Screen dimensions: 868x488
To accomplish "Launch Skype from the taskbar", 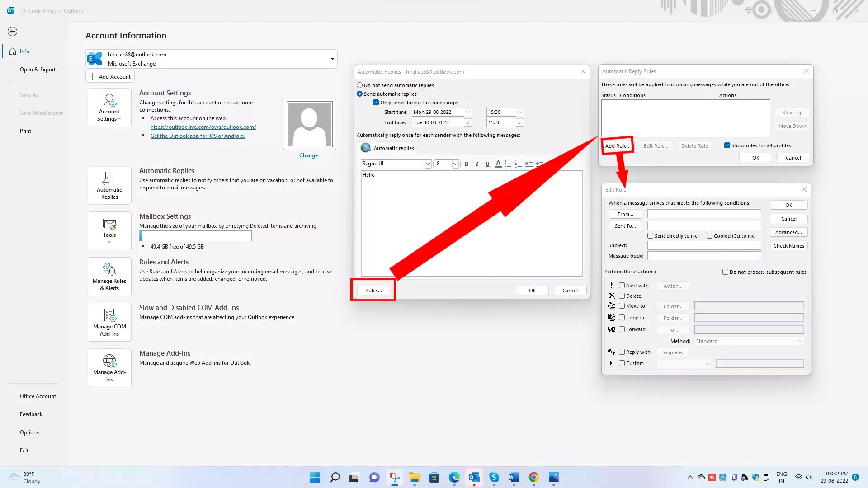I will pyautogui.click(x=494, y=477).
